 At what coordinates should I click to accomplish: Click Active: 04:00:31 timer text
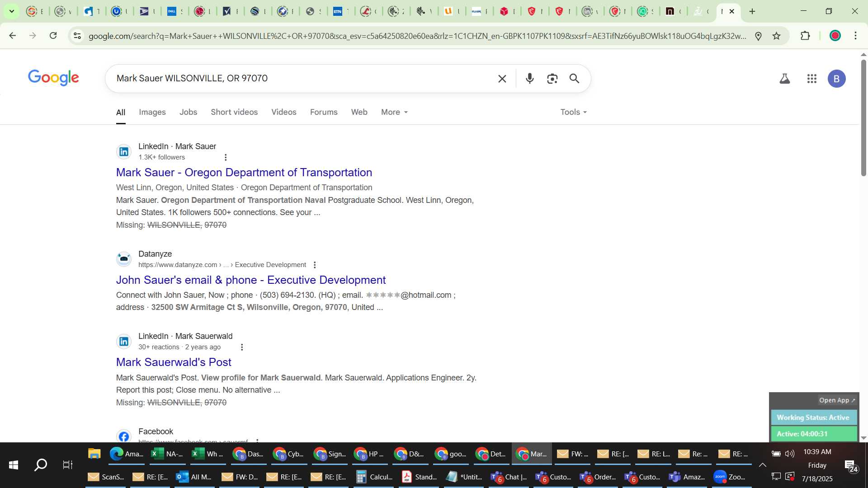coord(802,434)
